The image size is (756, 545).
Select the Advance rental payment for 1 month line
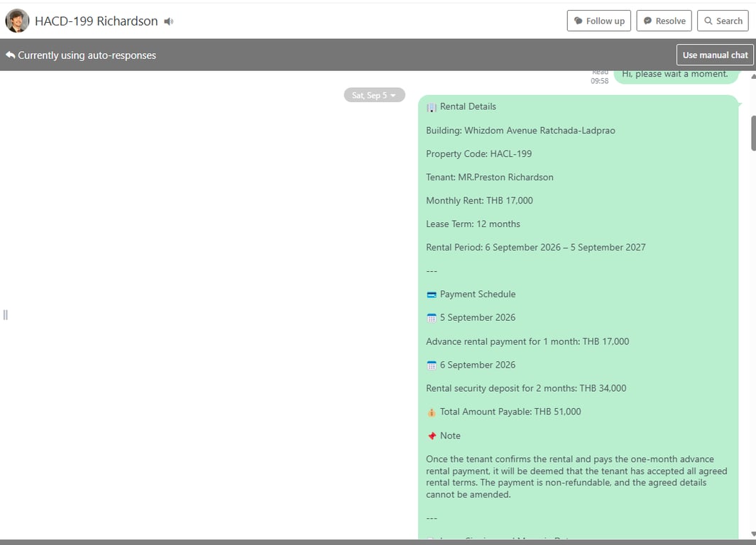(x=527, y=341)
